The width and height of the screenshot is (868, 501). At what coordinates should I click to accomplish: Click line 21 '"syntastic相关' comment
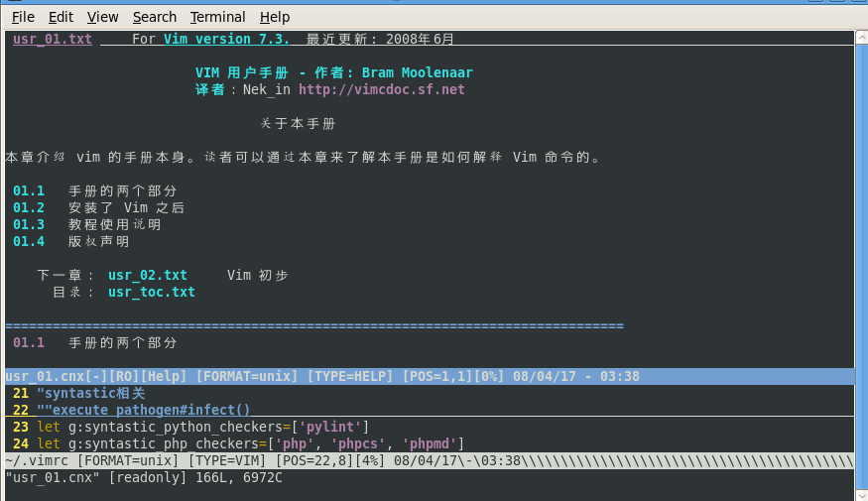(91, 393)
